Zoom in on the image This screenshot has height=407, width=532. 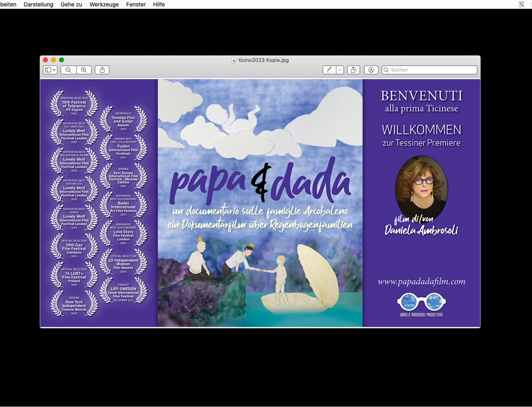click(84, 70)
